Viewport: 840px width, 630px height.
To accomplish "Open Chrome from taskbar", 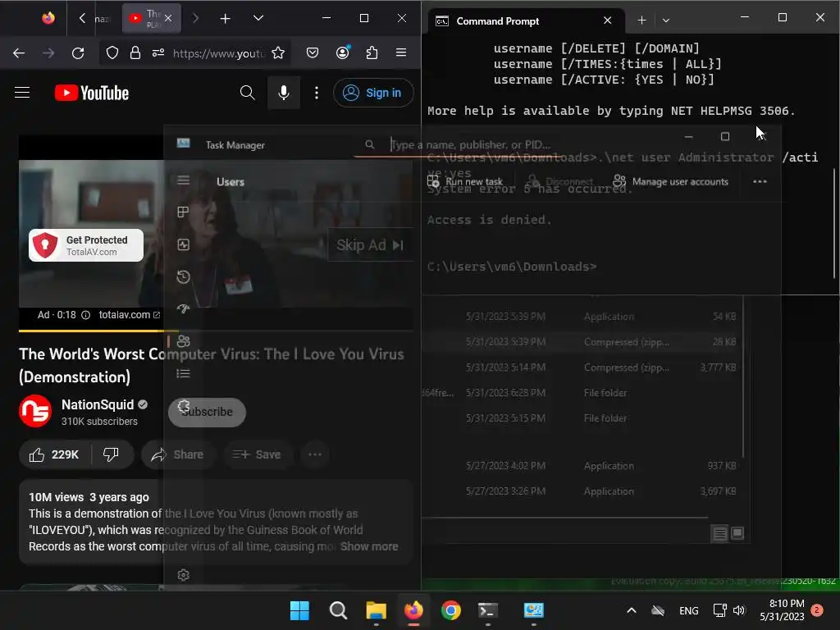I will 451,610.
